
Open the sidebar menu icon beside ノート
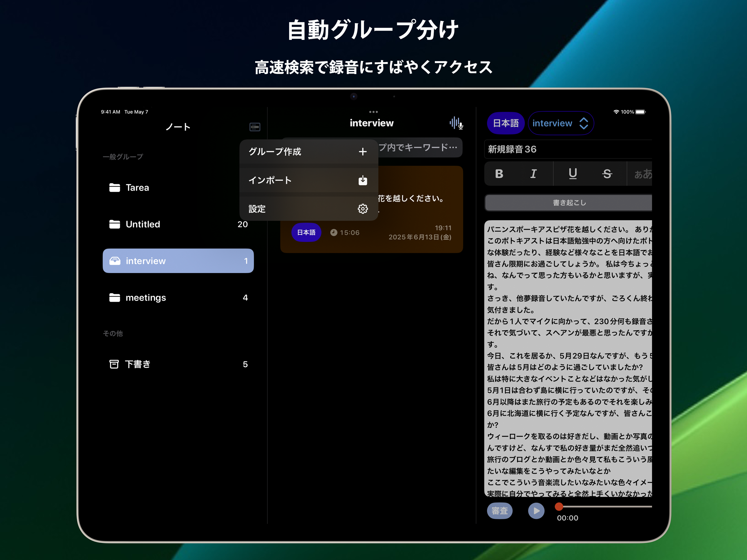[x=255, y=127]
